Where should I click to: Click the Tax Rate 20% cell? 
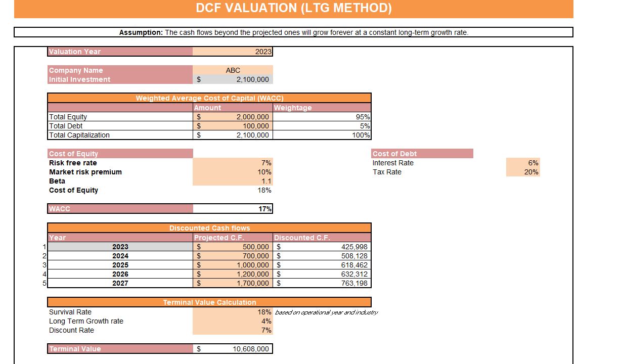(523, 172)
